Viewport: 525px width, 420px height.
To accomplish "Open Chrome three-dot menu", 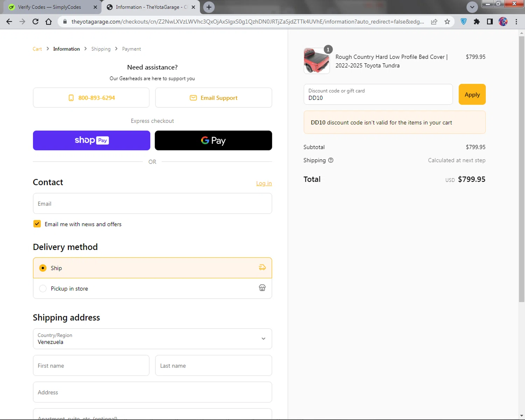I will click(516, 22).
